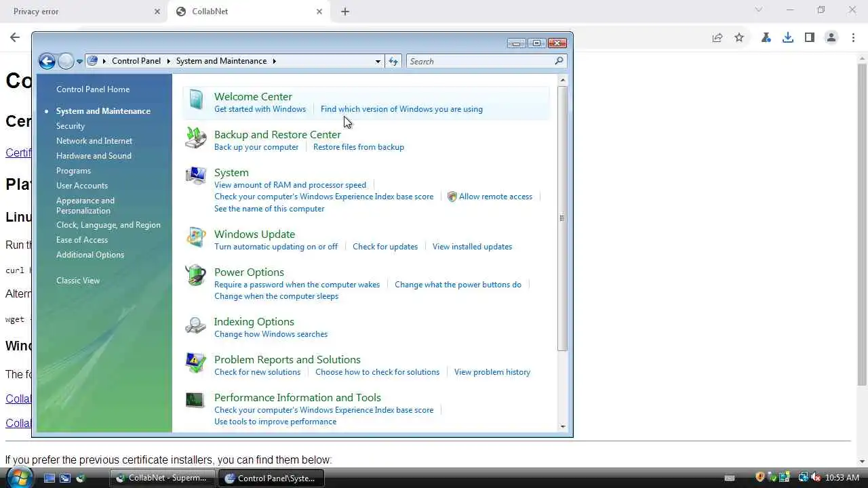Viewport: 868px width, 488px height.
Task: Click the Chrome page vertical scrollbar
Action: (x=862, y=224)
